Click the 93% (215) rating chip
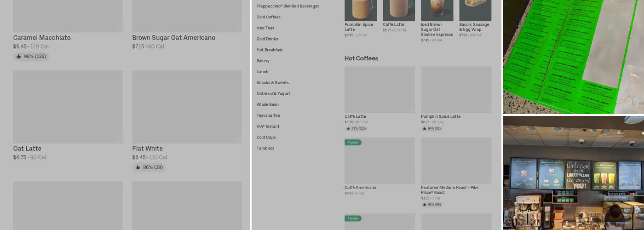 coord(356,128)
